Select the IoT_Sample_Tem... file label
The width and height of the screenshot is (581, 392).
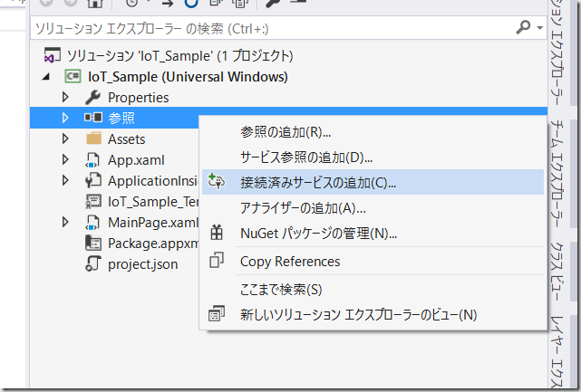[x=153, y=202]
